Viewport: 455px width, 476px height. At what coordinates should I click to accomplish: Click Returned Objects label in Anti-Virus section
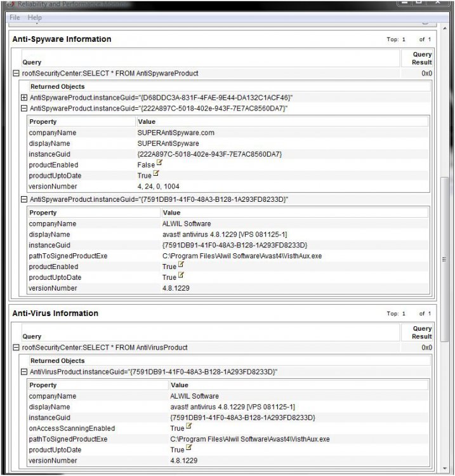pos(57,361)
